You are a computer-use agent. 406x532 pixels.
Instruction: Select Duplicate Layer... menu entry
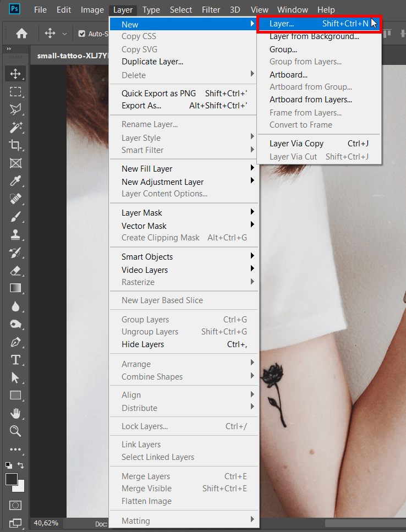tap(184, 62)
